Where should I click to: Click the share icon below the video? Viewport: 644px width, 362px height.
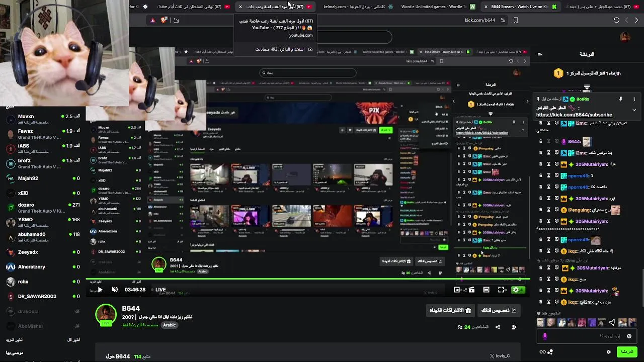[x=498, y=327]
